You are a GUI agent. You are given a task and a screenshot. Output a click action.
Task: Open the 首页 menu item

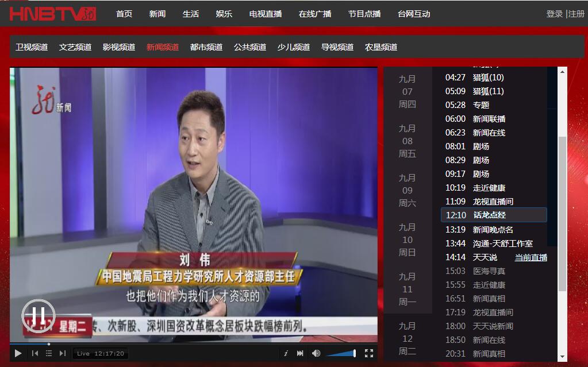coord(124,14)
